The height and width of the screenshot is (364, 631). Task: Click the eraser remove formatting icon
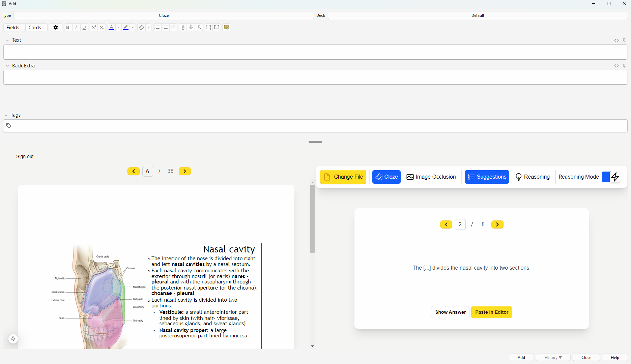[141, 28]
